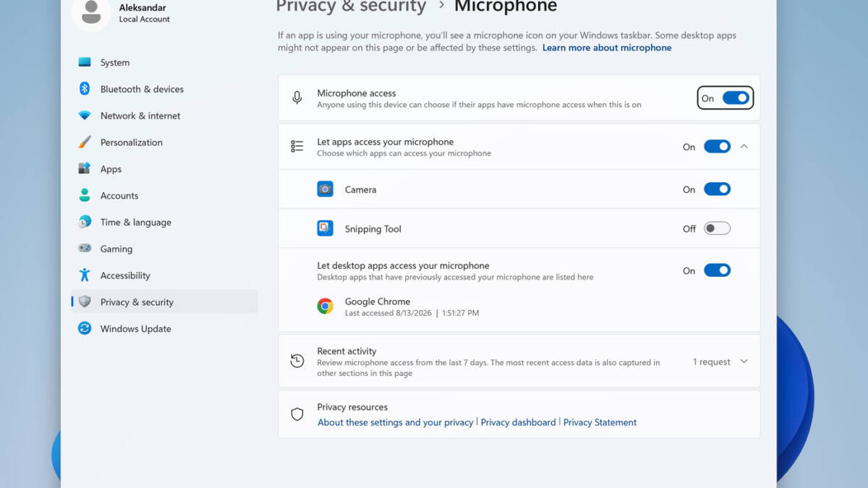Open About these settings and your privacy

396,422
